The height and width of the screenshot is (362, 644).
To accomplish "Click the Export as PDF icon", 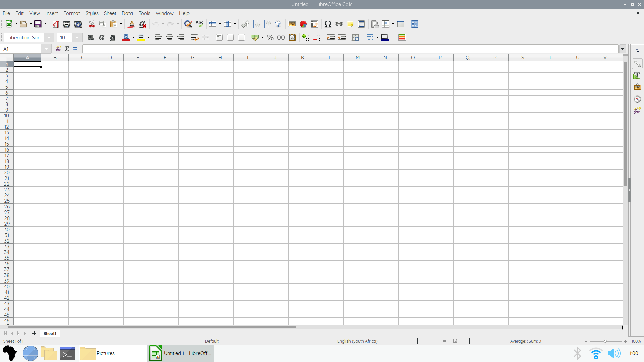I will (55, 24).
